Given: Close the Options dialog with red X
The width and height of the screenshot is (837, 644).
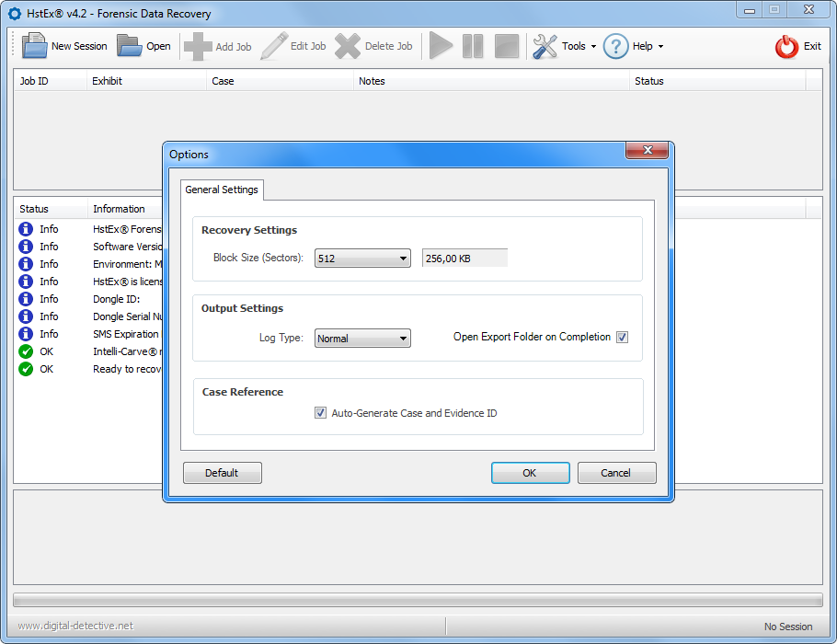Looking at the screenshot, I should tap(647, 150).
